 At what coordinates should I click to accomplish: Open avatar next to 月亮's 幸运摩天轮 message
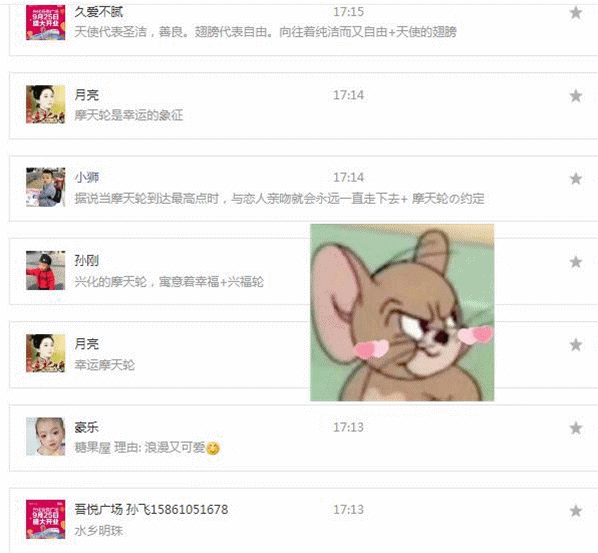45,354
